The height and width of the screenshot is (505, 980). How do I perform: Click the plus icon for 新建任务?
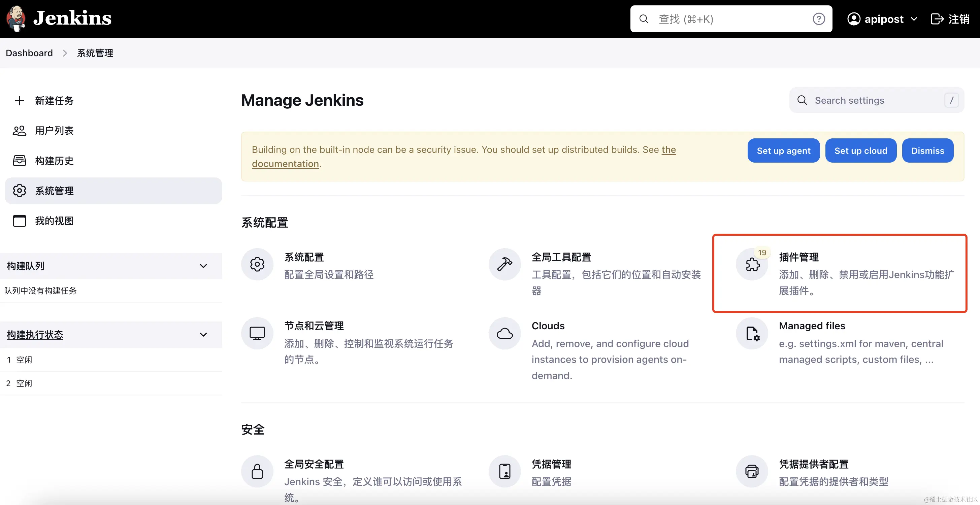20,100
